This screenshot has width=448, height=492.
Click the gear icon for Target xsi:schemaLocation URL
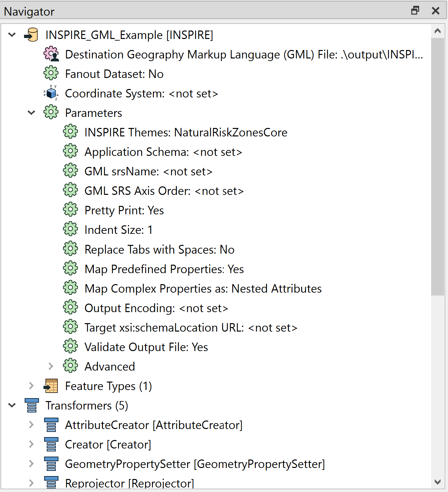click(x=70, y=327)
